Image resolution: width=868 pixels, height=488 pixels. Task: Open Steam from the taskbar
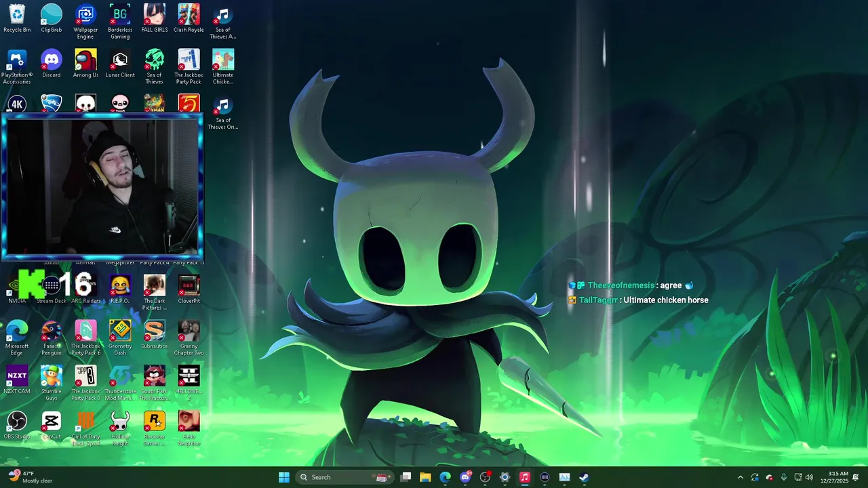click(584, 477)
